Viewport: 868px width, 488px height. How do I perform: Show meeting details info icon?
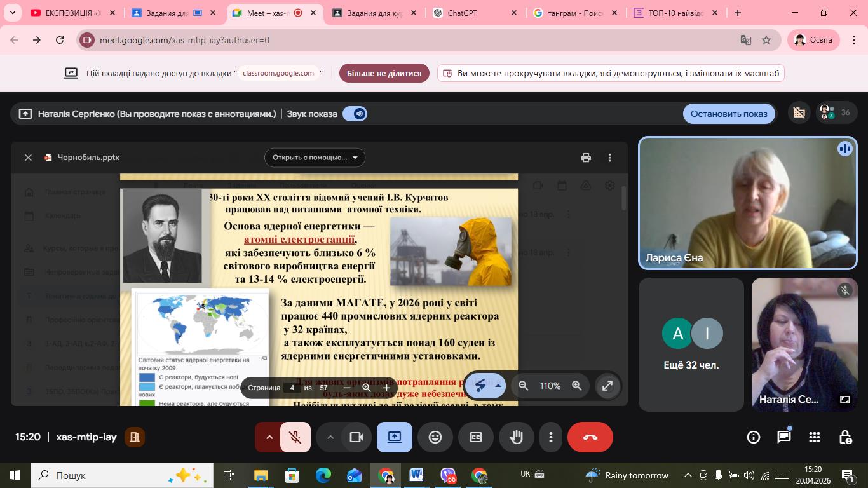tap(753, 437)
